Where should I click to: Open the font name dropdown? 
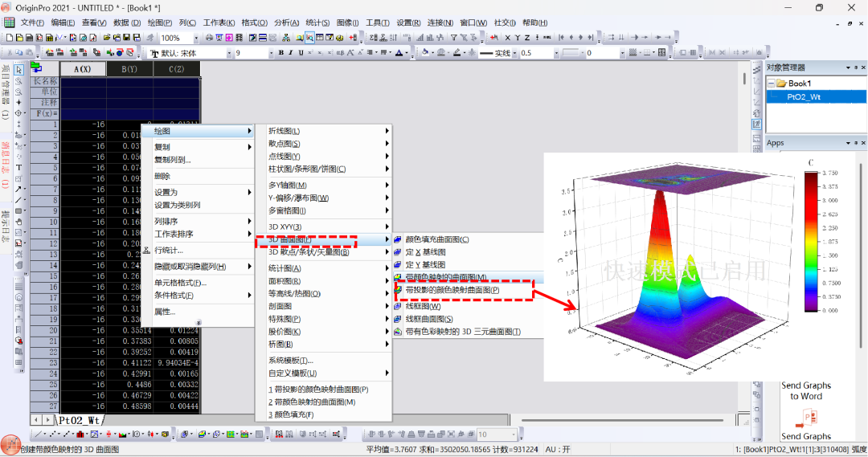pos(228,52)
